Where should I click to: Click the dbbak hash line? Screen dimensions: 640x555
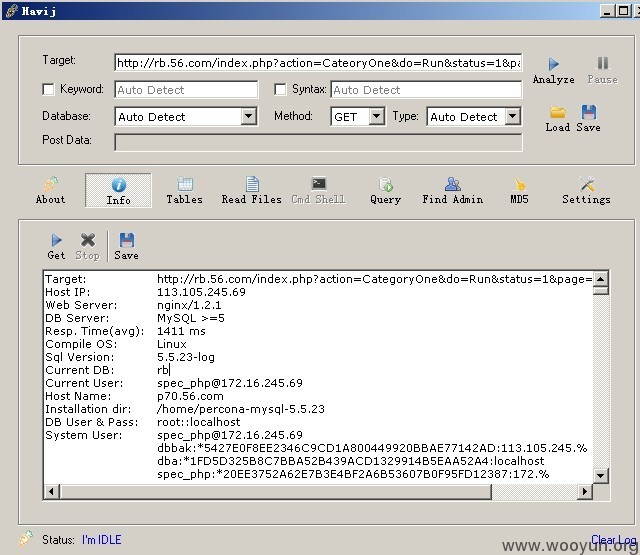[x=372, y=448]
